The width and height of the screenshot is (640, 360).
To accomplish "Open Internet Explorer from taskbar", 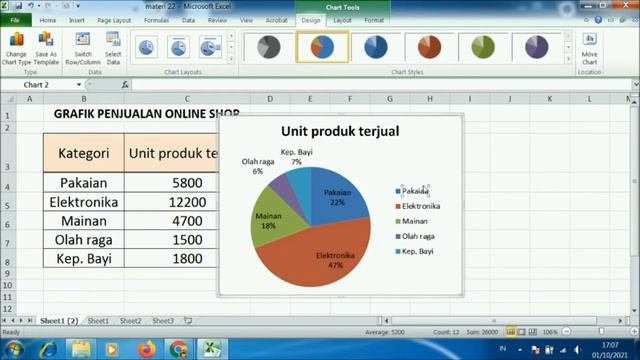I will pos(48,350).
